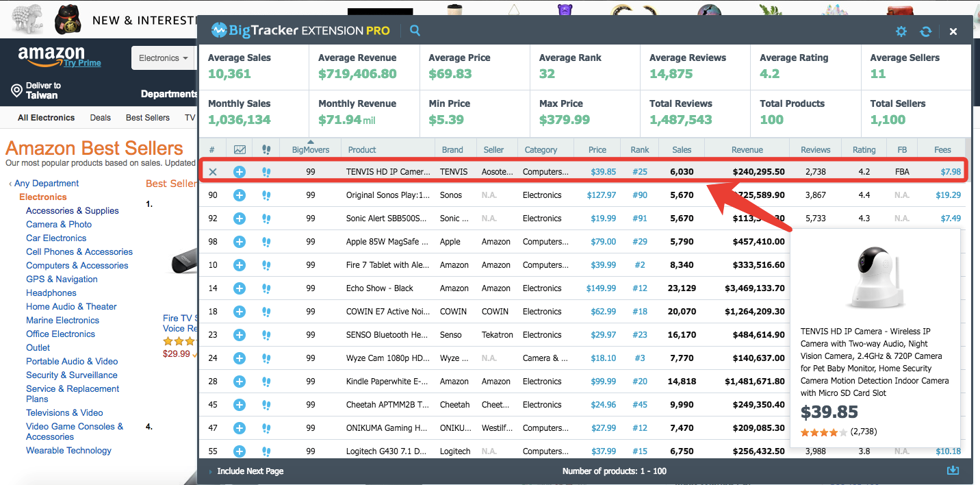Close the BigTracker extension popup
Image resolution: width=980 pixels, height=485 pixels.
[x=953, y=32]
